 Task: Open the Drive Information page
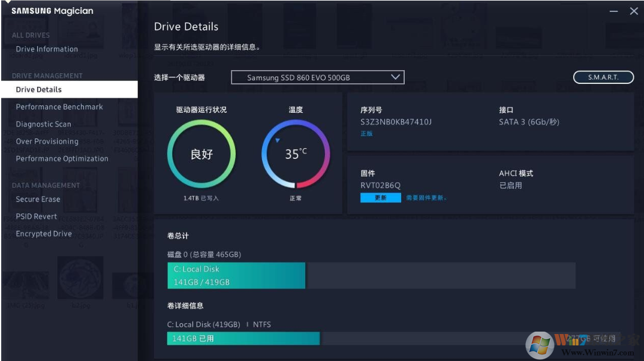(47, 49)
